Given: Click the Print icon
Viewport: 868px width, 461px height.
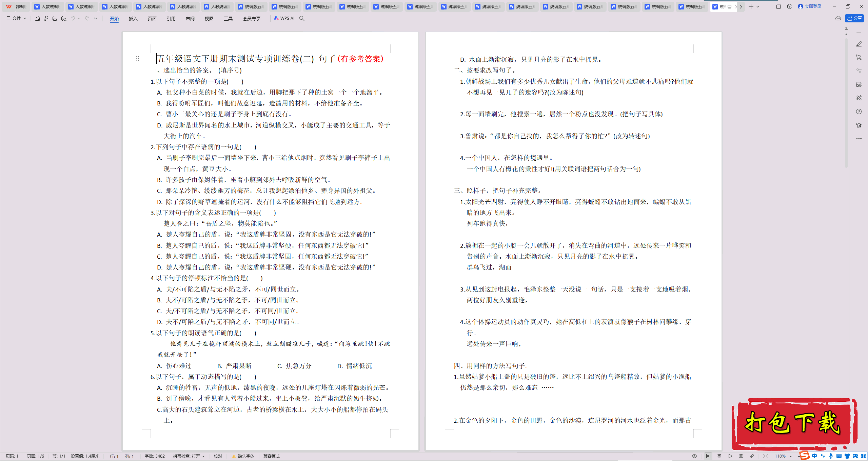Looking at the screenshot, I should click(55, 18).
